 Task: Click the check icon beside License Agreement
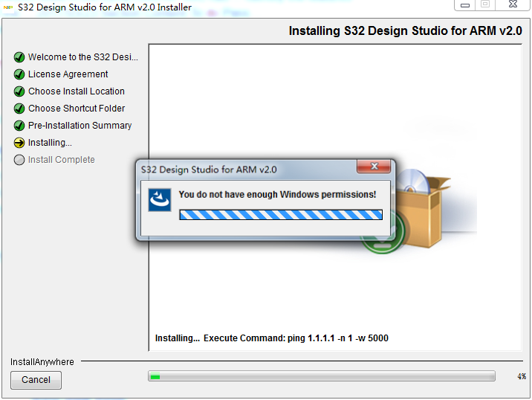(x=19, y=74)
